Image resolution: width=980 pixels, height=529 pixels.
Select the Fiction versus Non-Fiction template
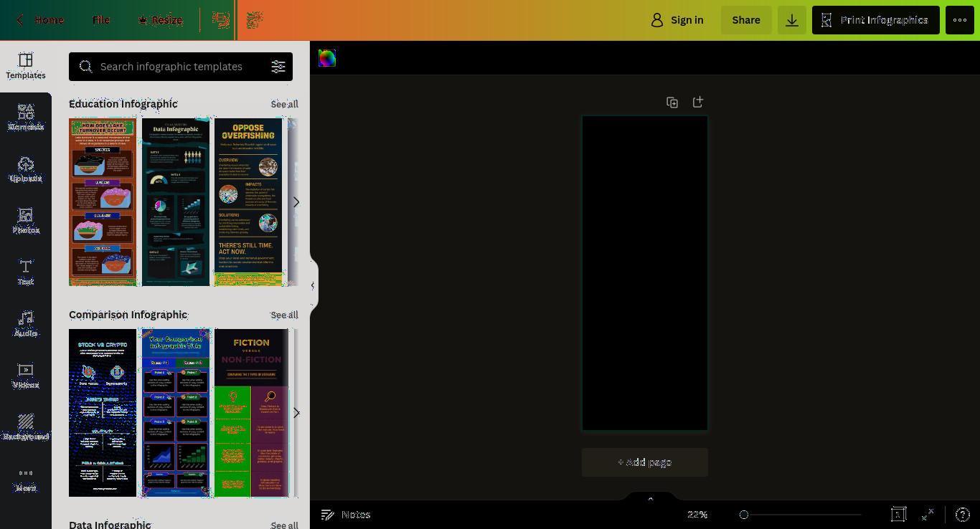tap(251, 413)
